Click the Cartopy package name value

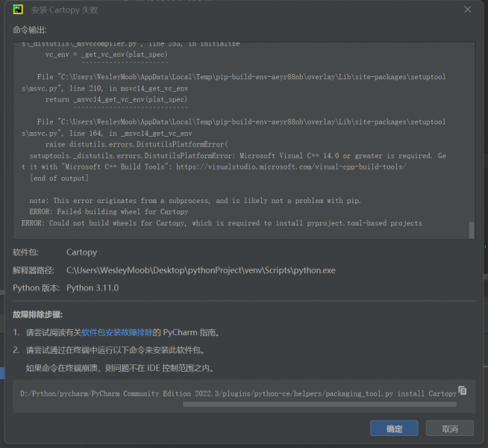[81, 252]
